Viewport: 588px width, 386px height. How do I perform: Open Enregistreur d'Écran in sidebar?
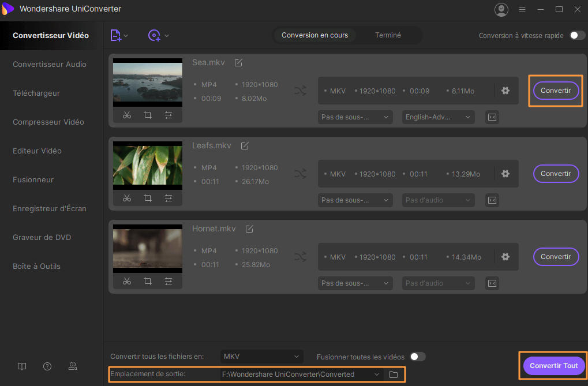[x=50, y=208]
